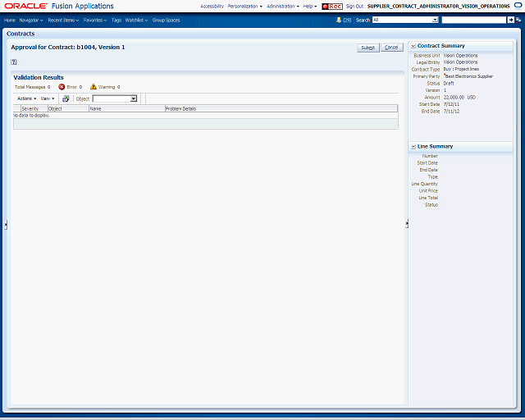Click the Submit button
This screenshot has width=525, height=420.
368,48
